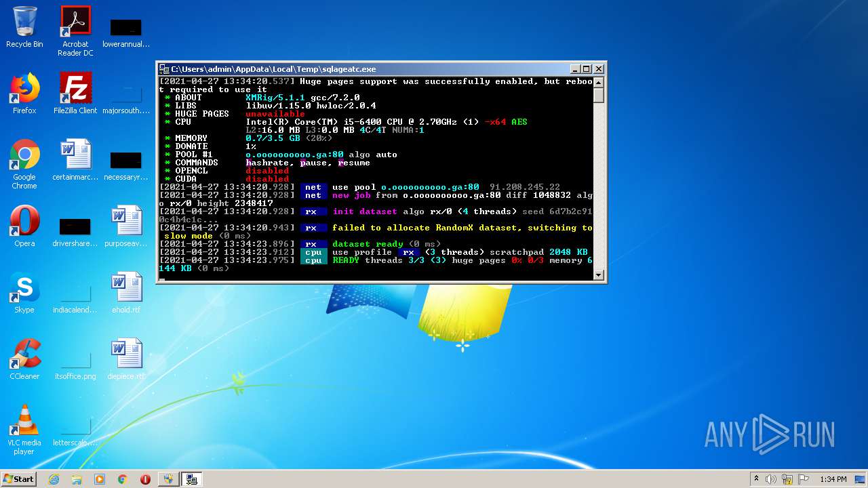Close the sqlageatc.exe console window

pos(599,69)
